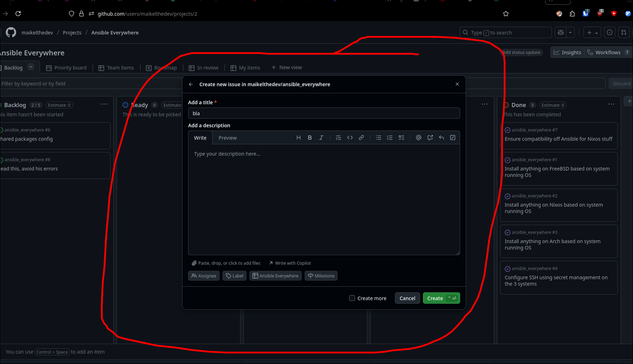
Task: Open the issues icon in GitHub header
Action: [x=610, y=32]
